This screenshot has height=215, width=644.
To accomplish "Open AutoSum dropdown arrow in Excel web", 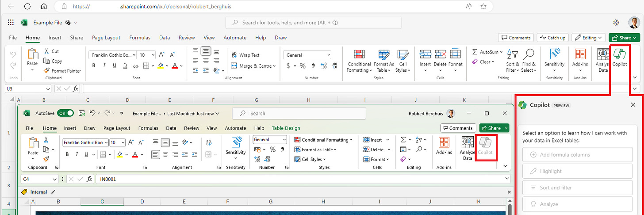I will 502,52.
